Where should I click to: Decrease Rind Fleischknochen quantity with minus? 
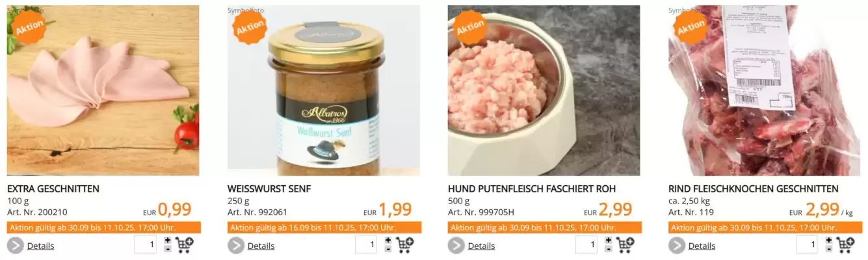[x=829, y=249]
